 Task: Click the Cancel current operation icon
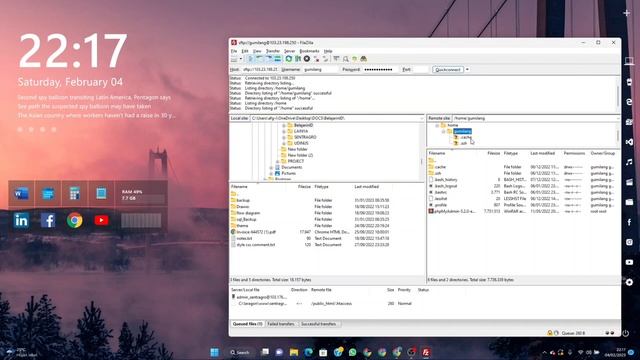point(307,59)
